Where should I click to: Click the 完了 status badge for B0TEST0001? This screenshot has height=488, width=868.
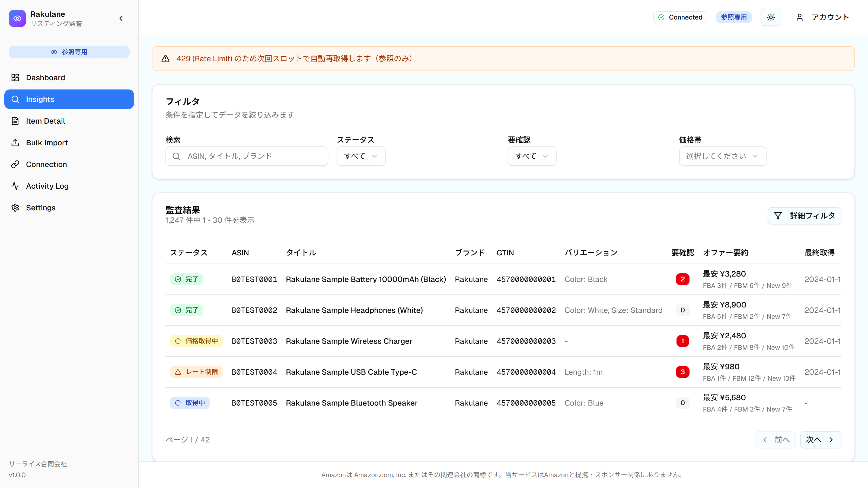pyautogui.click(x=186, y=279)
